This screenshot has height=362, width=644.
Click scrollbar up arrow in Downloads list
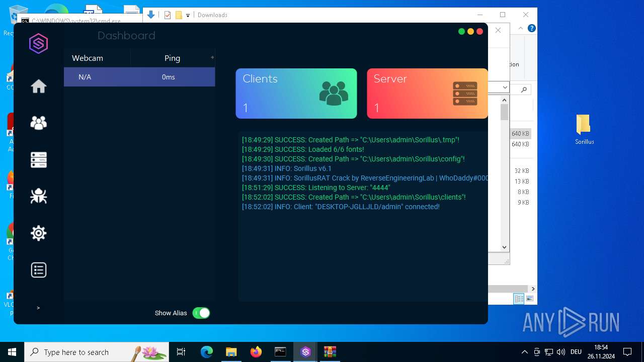(505, 100)
